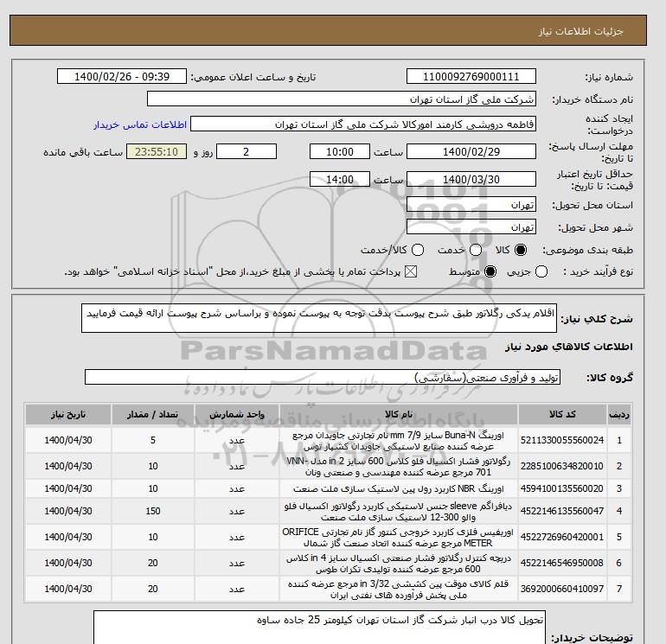Image resolution: width=666 pixels, height=644 pixels.
Task: Click quantity 150 in row 4
Action: (x=153, y=511)
